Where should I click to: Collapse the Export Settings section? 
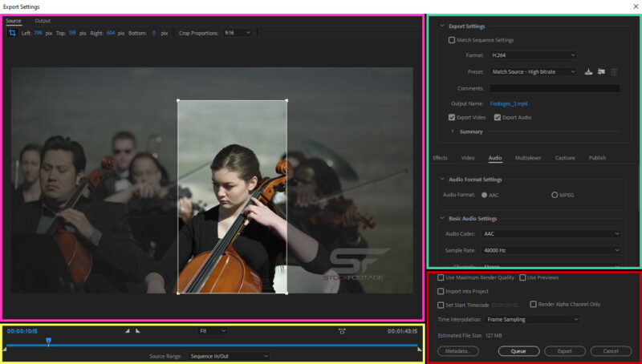click(442, 26)
